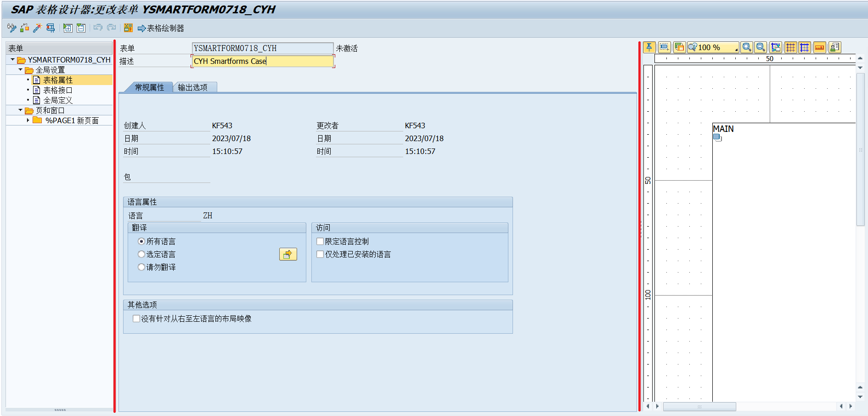Click the 描述 description input field

(x=262, y=61)
